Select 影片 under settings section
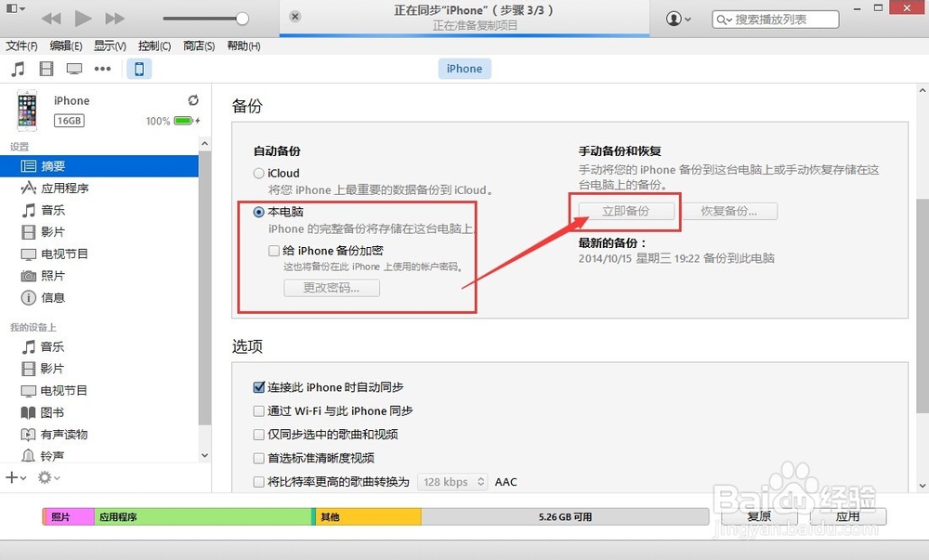Screen dimensions: 929x560 click(x=99, y=232)
